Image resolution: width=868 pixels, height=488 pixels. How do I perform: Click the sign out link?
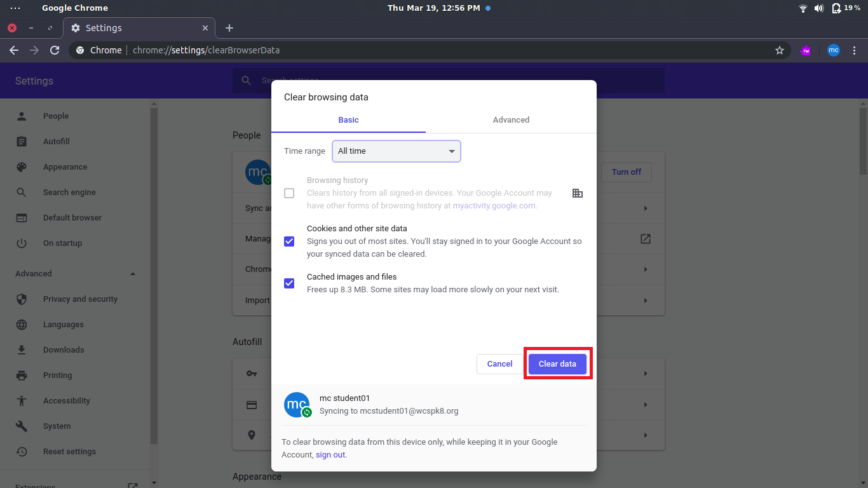[x=330, y=455]
